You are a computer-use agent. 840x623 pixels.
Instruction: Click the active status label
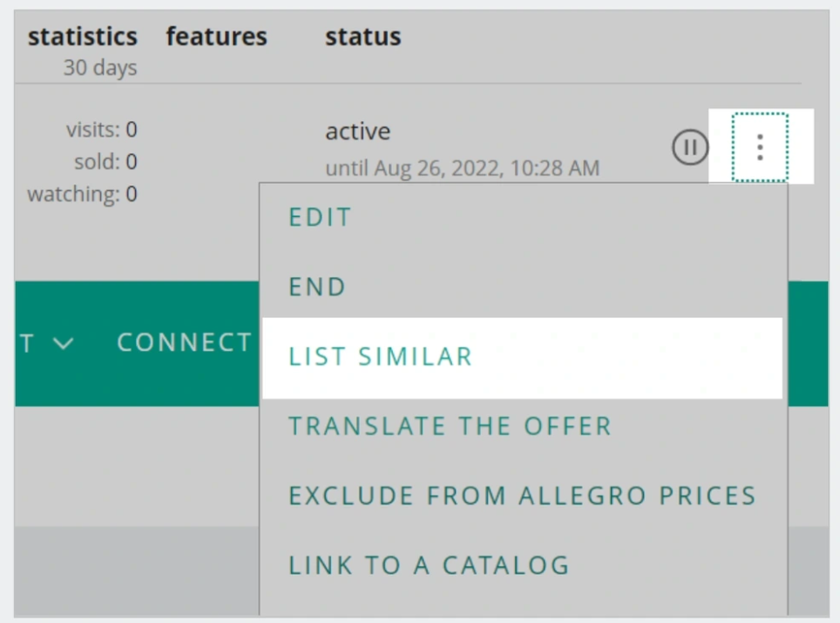pyautogui.click(x=357, y=132)
